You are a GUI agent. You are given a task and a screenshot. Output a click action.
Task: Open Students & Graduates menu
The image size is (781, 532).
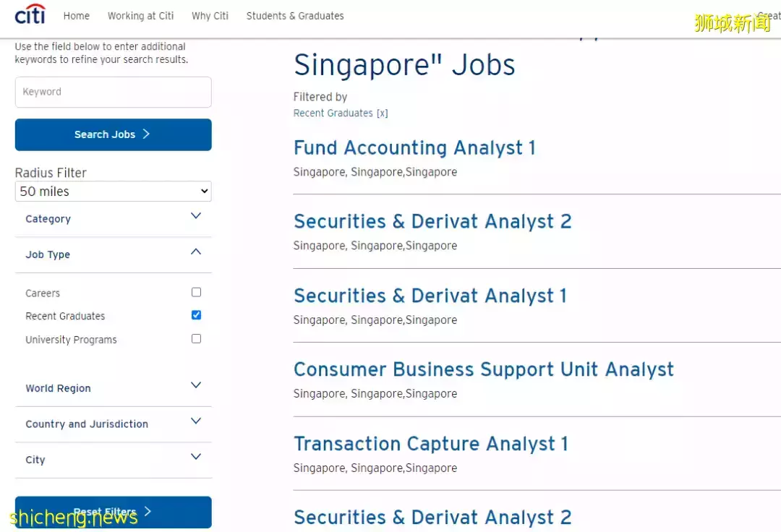pos(295,16)
